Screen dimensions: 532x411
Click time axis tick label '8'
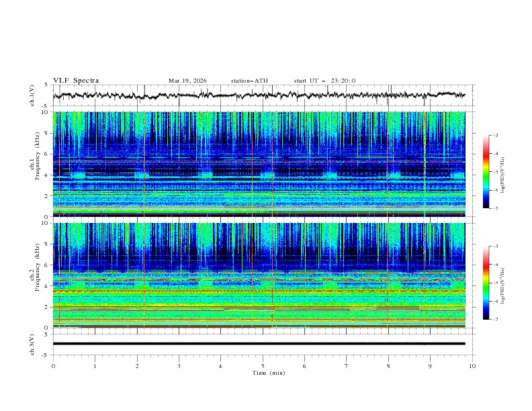pyautogui.click(x=388, y=366)
